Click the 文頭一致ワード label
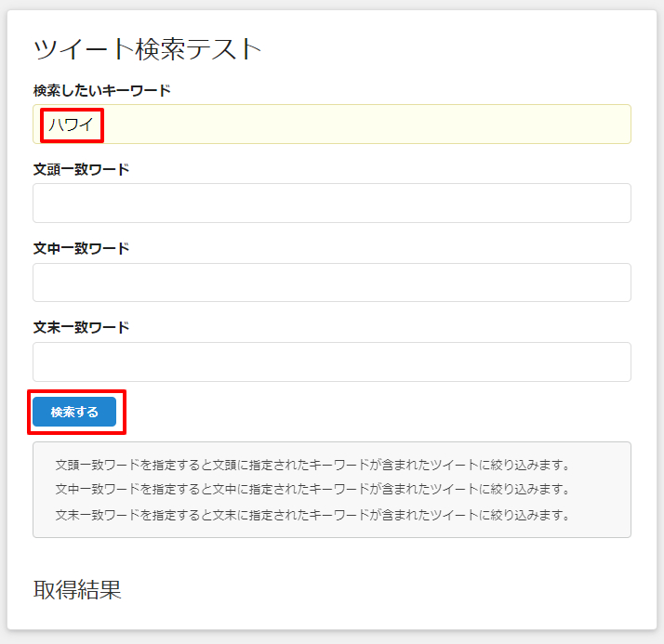The height and width of the screenshot is (644, 664). [81, 169]
